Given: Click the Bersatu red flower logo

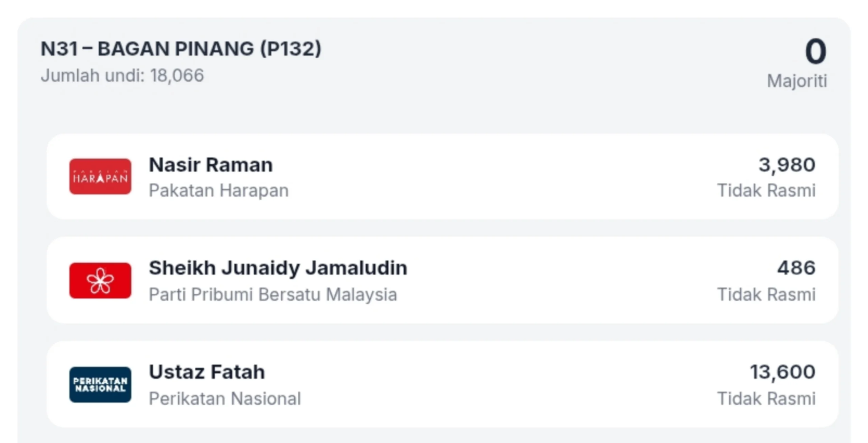Looking at the screenshot, I should pyautogui.click(x=100, y=281).
